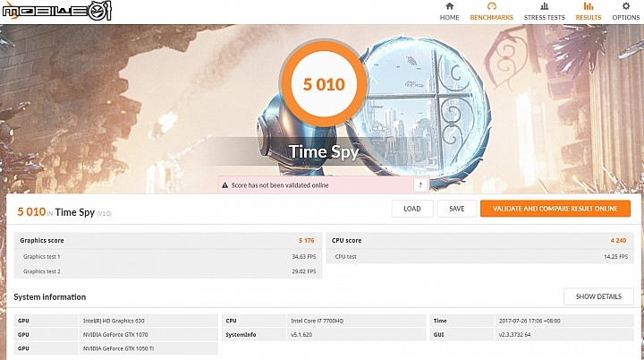This screenshot has width=644, height=360.
Task: Click the Home house icon
Action: click(x=449, y=6)
